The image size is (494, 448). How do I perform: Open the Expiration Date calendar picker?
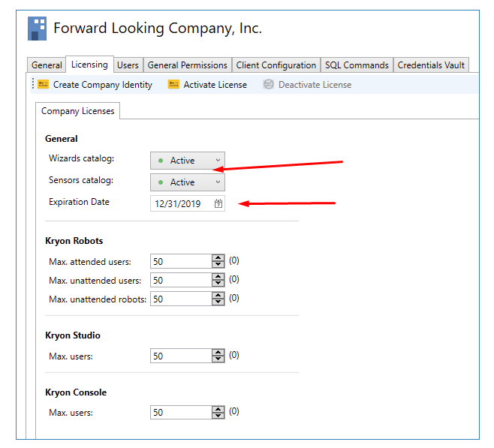(218, 203)
